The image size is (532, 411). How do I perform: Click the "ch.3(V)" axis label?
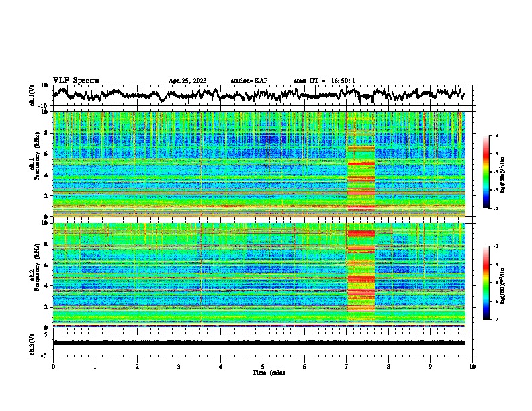(32, 345)
